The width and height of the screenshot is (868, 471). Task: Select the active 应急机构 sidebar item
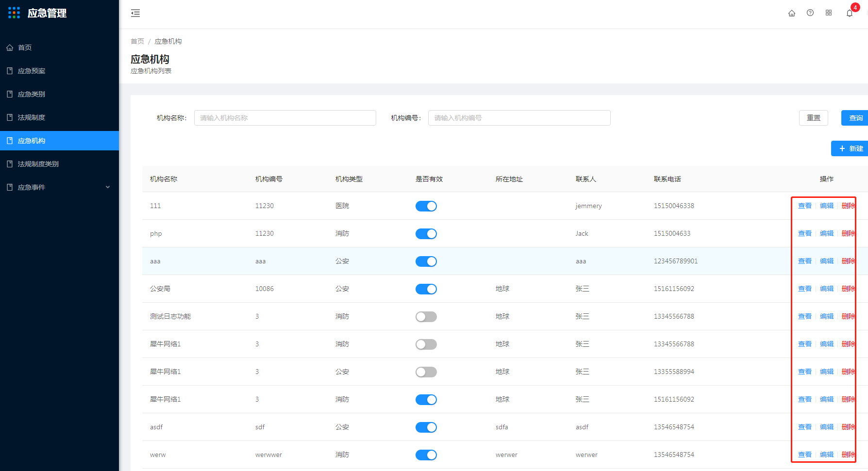pyautogui.click(x=59, y=141)
